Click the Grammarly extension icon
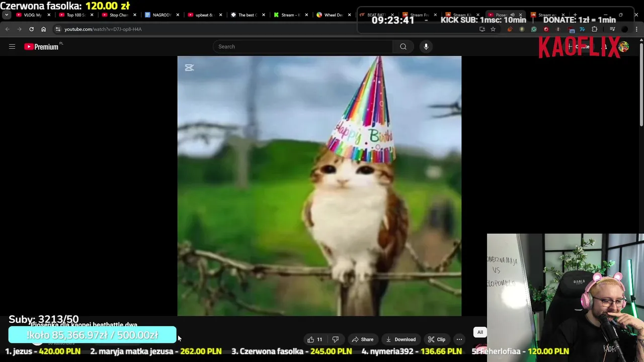The width and height of the screenshot is (644, 362). (534, 29)
